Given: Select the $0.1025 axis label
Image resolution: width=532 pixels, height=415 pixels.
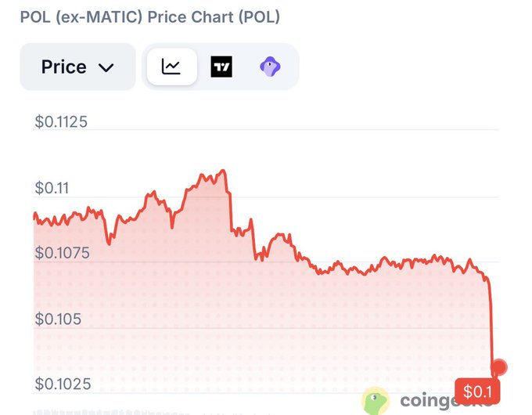Looking at the screenshot, I should (63, 384).
